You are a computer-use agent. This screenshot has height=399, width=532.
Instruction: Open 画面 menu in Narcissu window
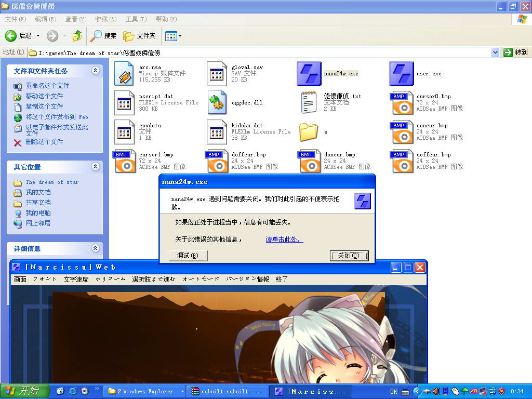pos(20,279)
